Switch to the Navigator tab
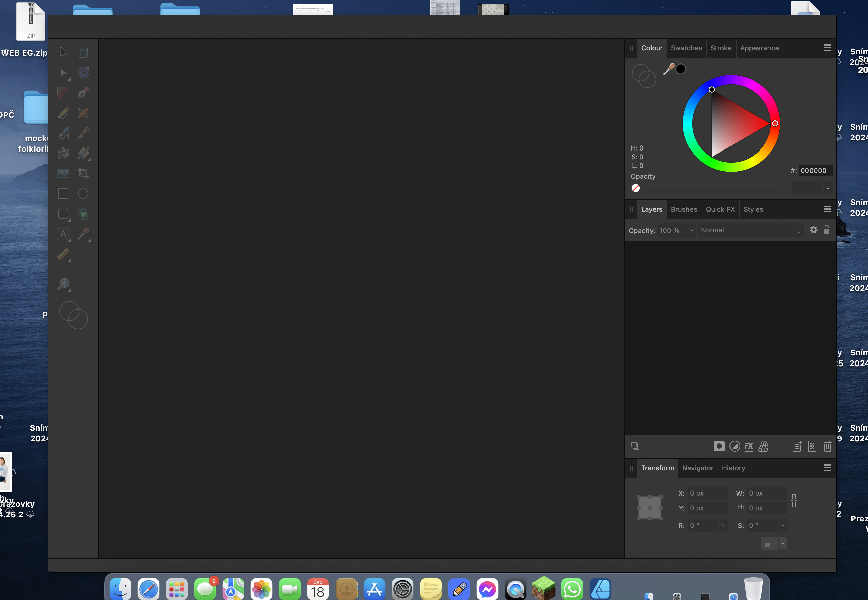This screenshot has height=600, width=868. 697,468
